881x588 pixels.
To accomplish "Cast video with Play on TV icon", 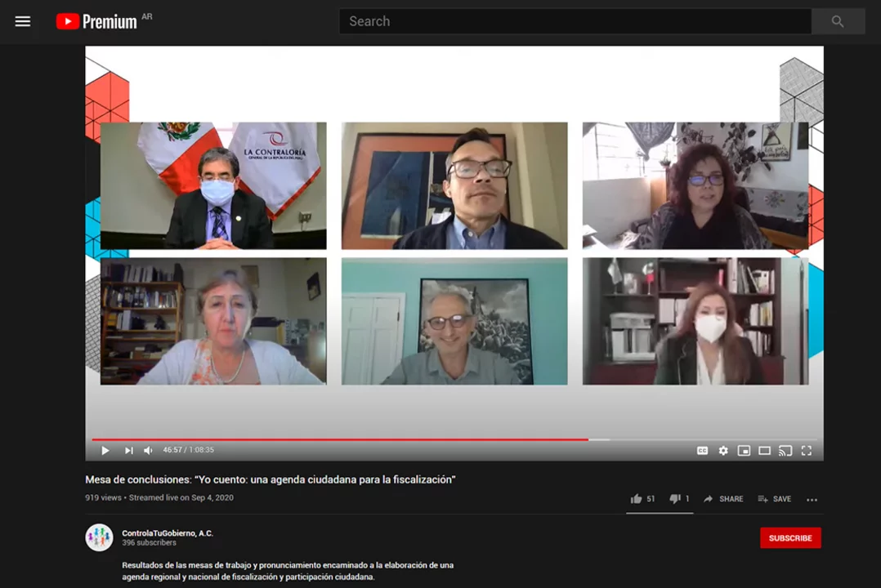I will 785,450.
